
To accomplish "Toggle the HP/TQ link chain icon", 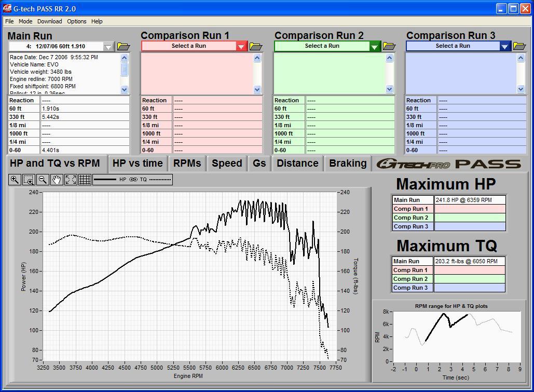I will (x=133, y=180).
